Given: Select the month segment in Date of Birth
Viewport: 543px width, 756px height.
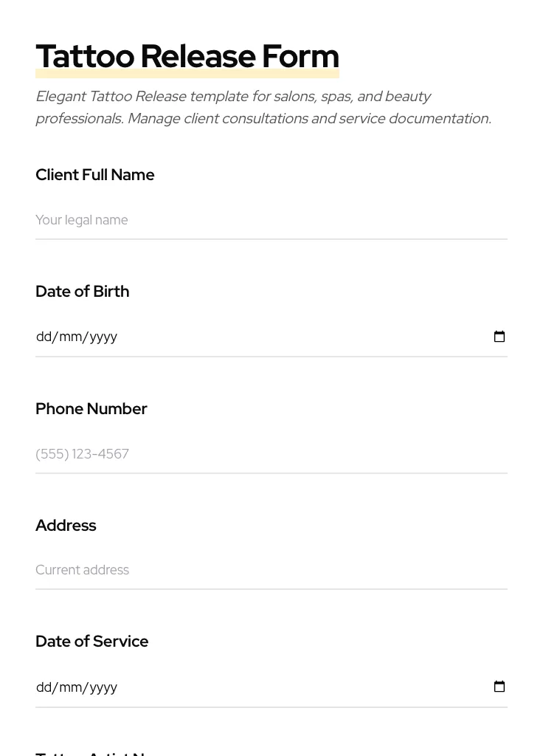Looking at the screenshot, I should [x=71, y=337].
